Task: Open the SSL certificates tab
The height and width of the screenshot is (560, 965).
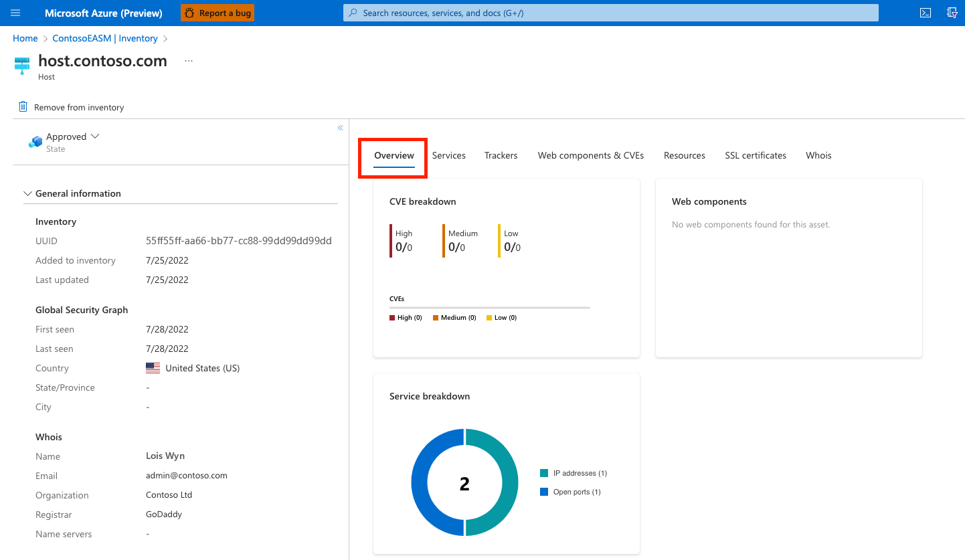Action: [x=756, y=155]
